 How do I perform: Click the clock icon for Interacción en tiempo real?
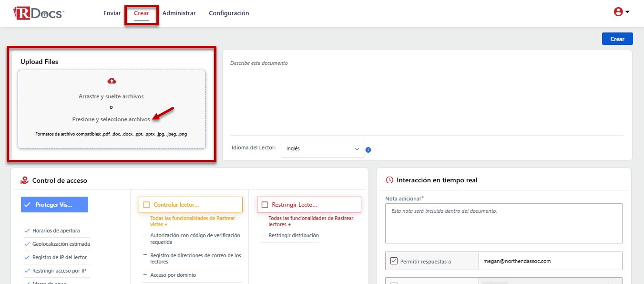coord(389,180)
